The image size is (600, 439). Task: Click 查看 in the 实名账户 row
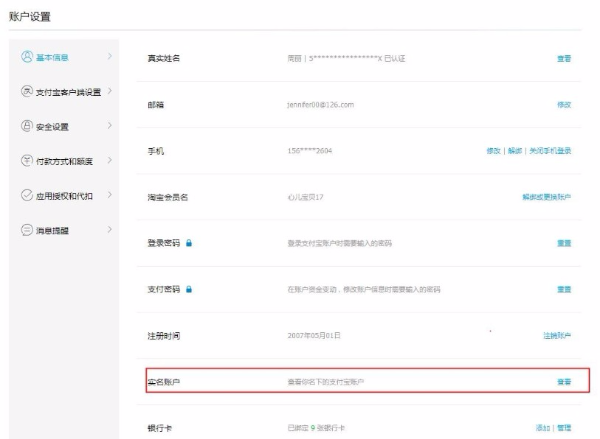coord(564,382)
